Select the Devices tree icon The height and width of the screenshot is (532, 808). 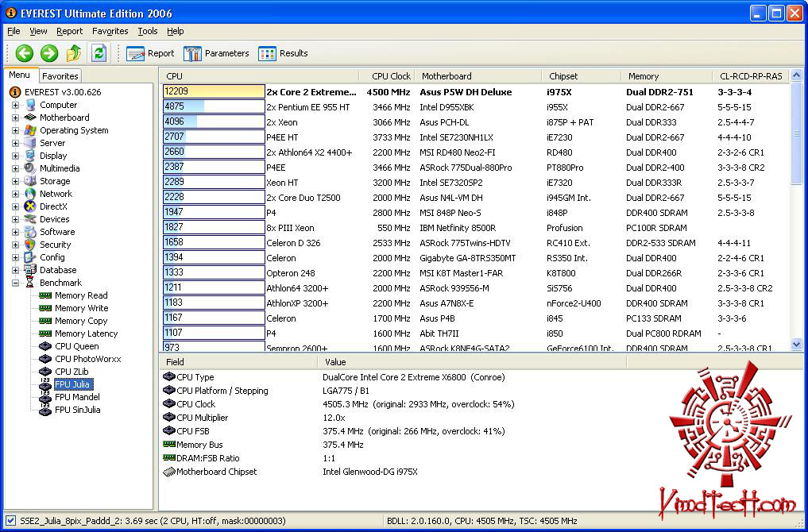tap(30, 219)
